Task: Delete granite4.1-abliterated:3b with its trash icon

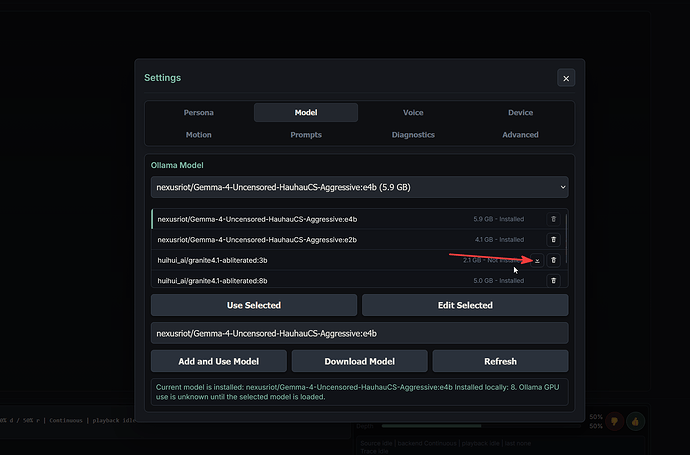Action: click(554, 261)
